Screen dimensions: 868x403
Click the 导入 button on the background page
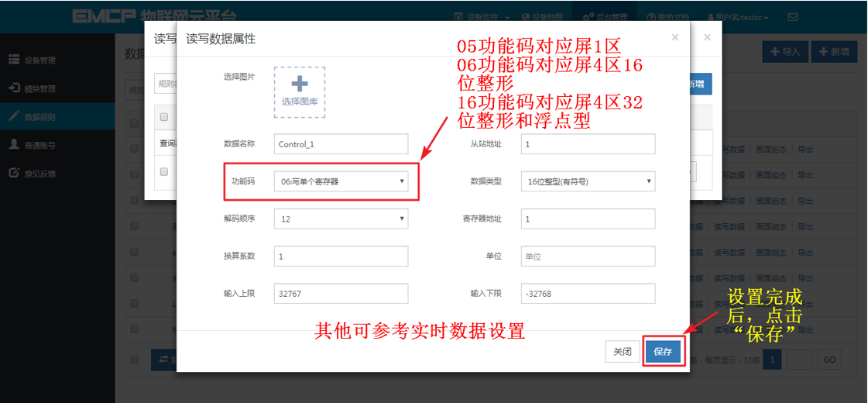tap(785, 52)
